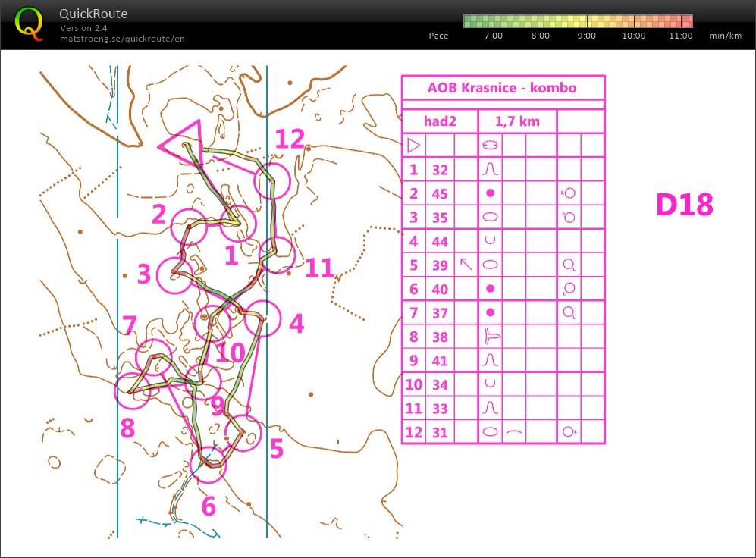Click the AOB Krasnice - kombo title
Viewport: 756px width, 558px height.
(x=502, y=88)
